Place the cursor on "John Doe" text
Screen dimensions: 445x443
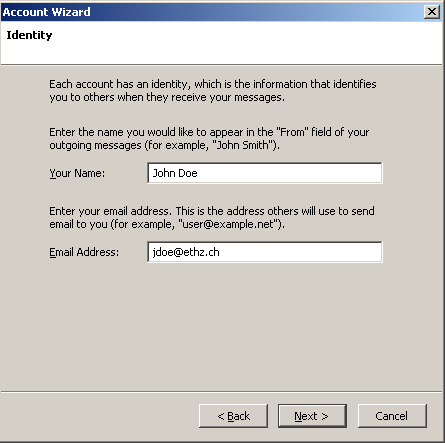175,173
